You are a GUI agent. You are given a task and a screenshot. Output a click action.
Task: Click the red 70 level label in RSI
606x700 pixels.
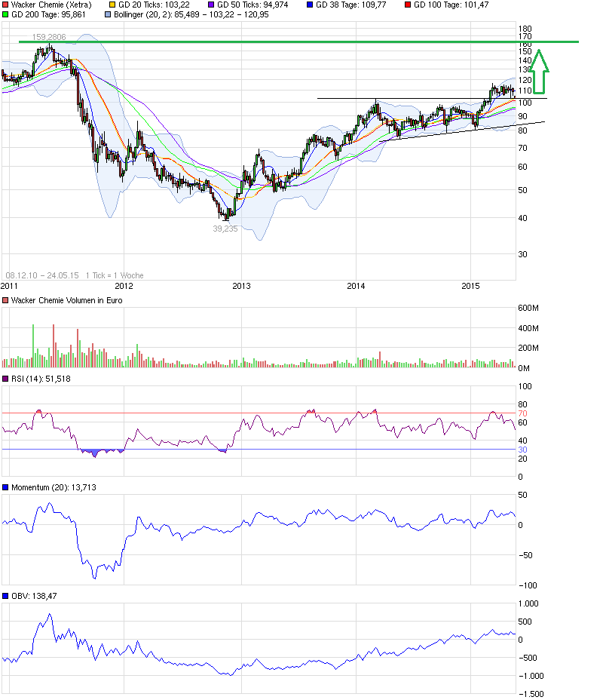click(521, 414)
